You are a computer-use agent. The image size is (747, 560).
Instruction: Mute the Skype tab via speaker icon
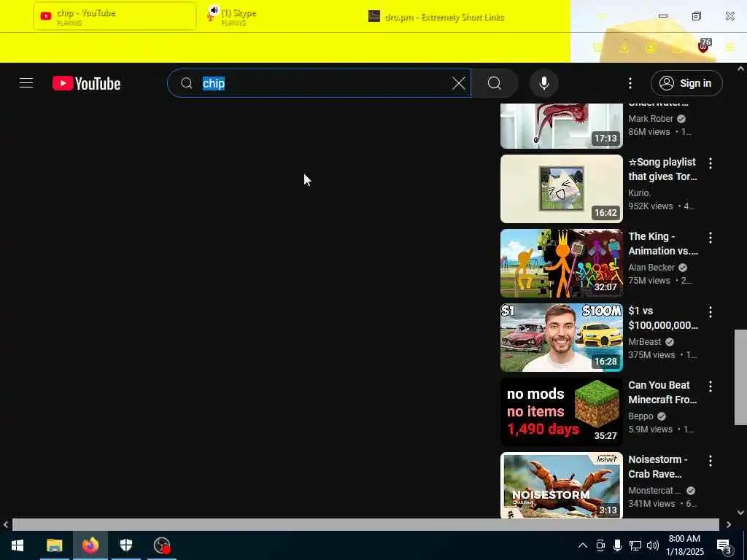pyautogui.click(x=214, y=10)
